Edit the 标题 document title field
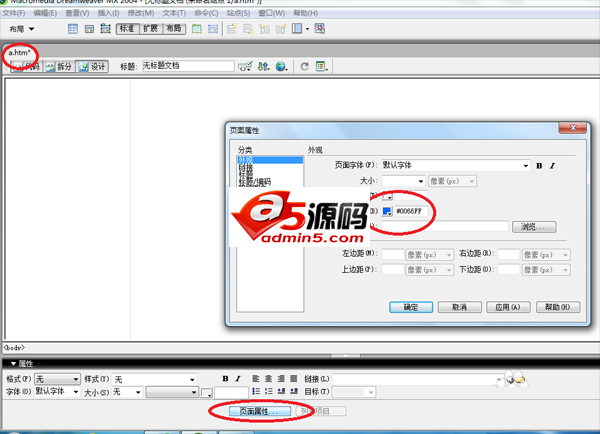The width and height of the screenshot is (600, 434). point(188,66)
